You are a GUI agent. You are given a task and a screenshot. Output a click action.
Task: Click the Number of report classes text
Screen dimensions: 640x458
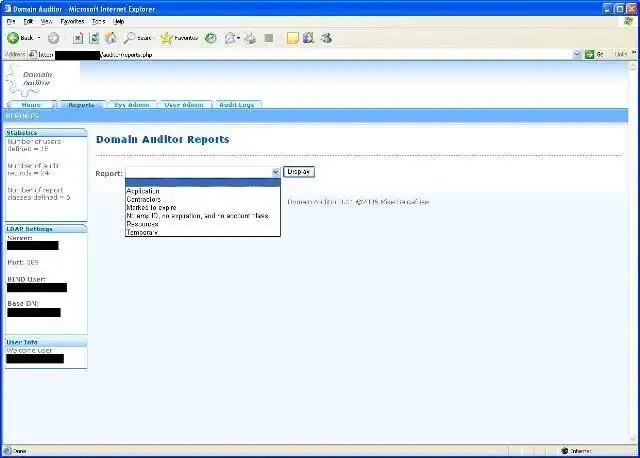39,193
